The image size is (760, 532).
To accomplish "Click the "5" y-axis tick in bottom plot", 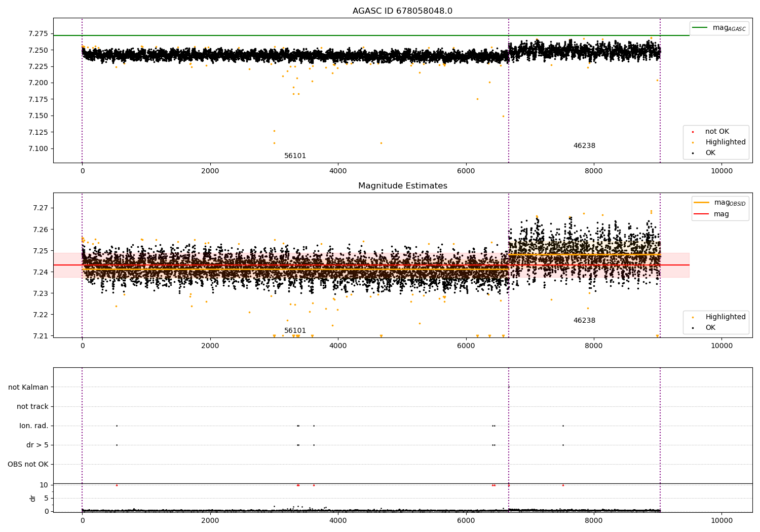I will tap(46, 499).
